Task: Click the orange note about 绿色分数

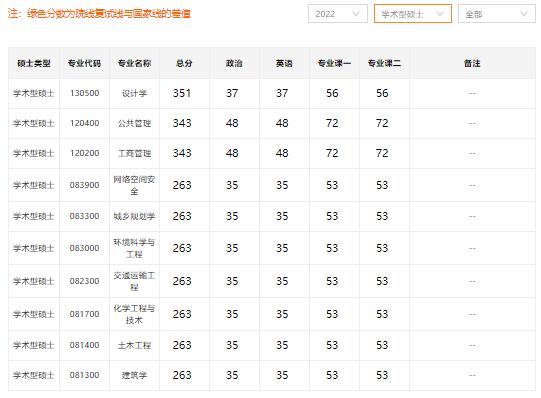Action: pos(99,14)
